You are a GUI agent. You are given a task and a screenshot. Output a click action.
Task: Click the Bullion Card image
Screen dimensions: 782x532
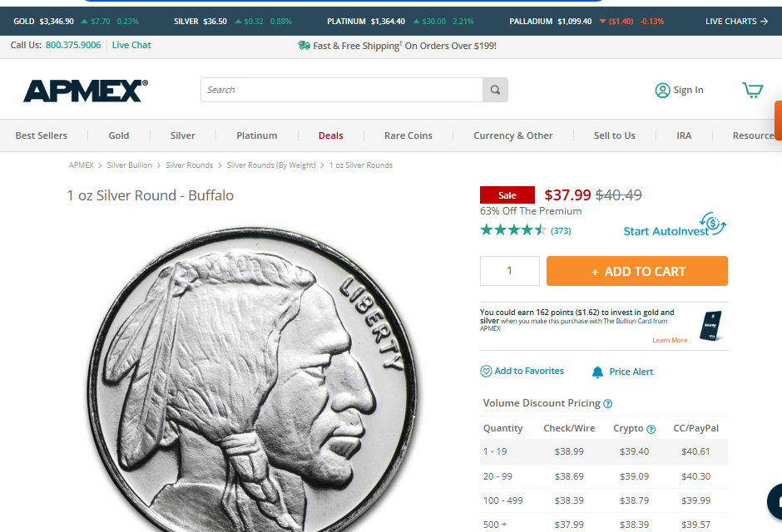(x=710, y=326)
